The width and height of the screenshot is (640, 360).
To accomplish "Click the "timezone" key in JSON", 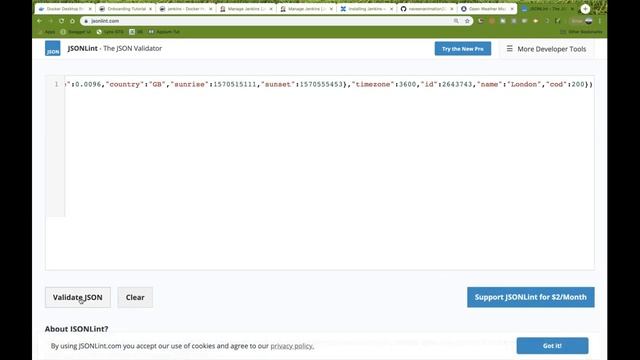I will (373, 84).
